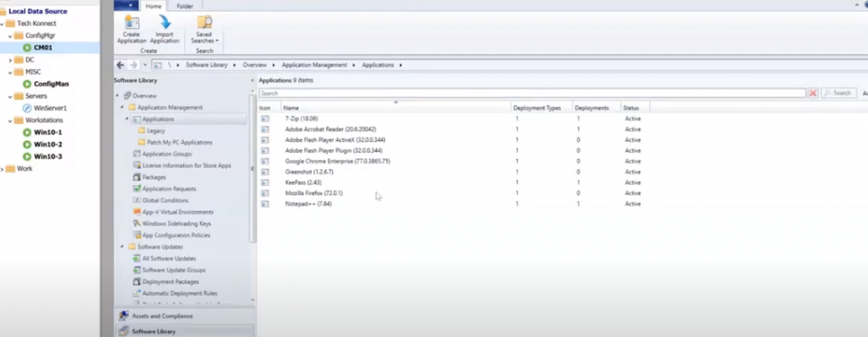Screen dimensions: 868x337
Task: Select the Application Groups node icon
Action: (137, 154)
